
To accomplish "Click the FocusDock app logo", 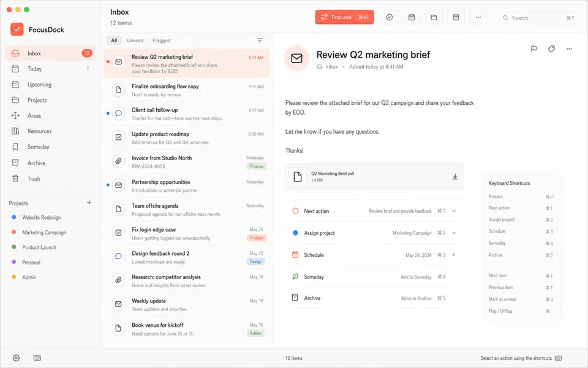I will tap(17, 29).
